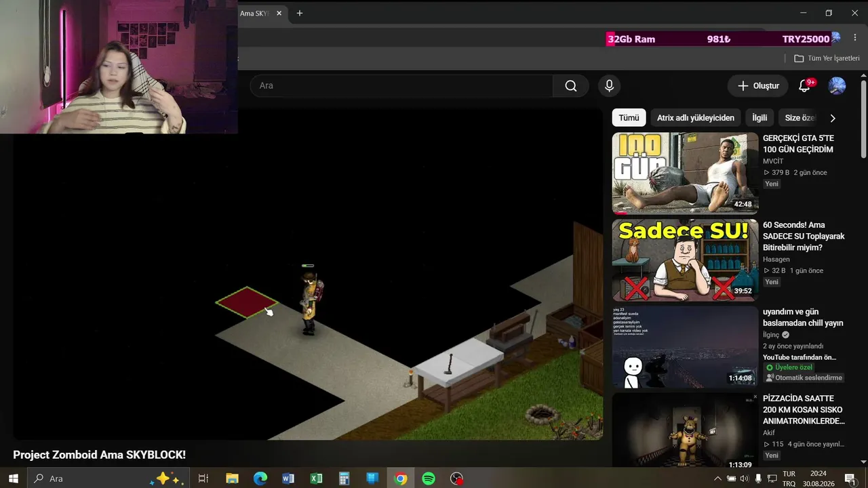The height and width of the screenshot is (488, 868).
Task: Open the '100 GÜN' GTA video thumbnail
Action: [685, 174]
